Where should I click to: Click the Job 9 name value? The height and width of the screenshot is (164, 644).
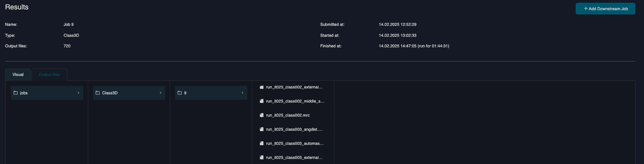point(68,25)
